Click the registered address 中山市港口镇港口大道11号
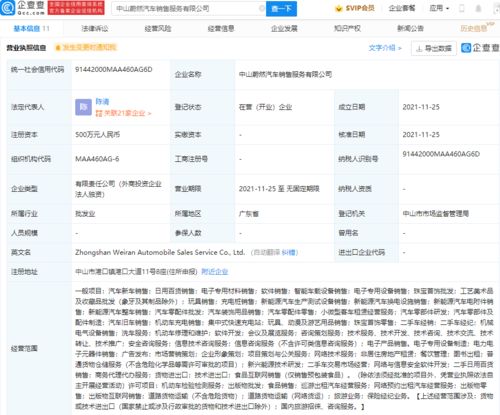The image size is (500, 415). click(136, 272)
